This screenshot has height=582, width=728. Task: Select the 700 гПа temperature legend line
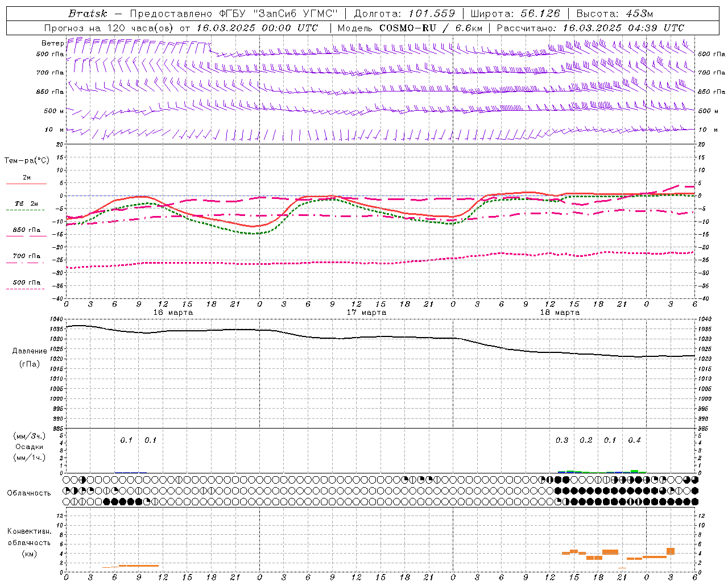(x=26, y=256)
